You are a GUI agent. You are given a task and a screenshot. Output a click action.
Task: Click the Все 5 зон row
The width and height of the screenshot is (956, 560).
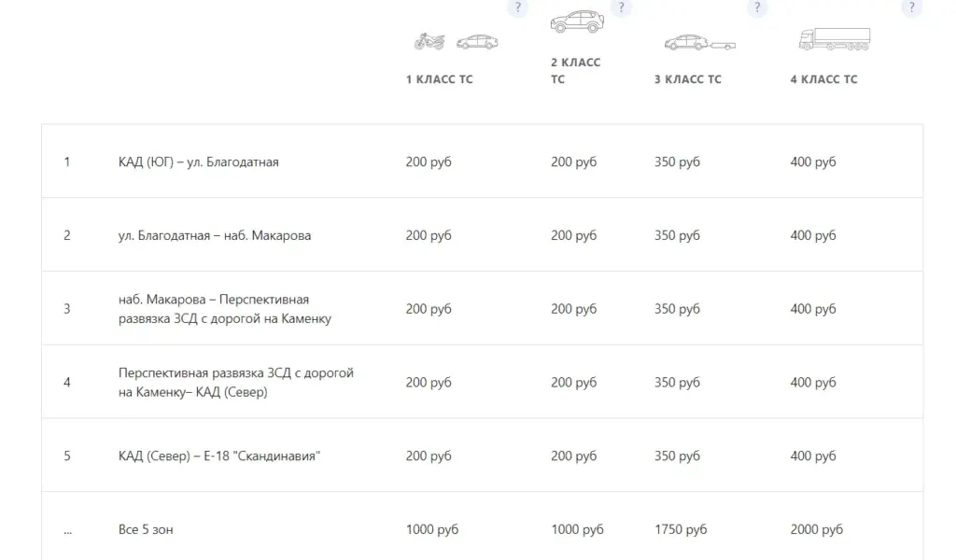click(x=483, y=527)
